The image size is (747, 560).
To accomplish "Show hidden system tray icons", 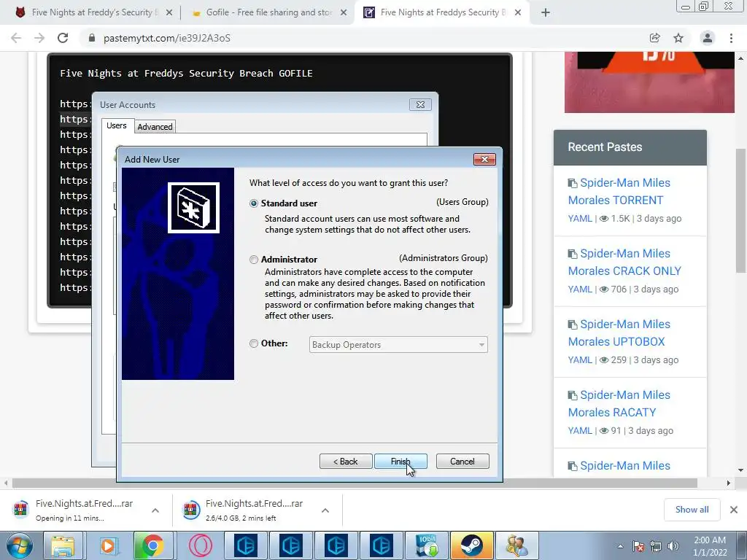I will 620,546.
